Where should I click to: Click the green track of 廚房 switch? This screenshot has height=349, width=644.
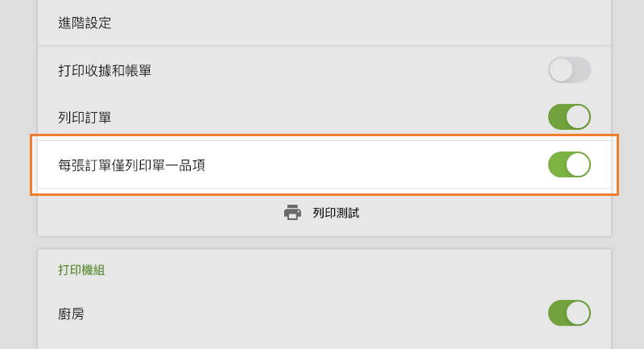tap(556, 313)
